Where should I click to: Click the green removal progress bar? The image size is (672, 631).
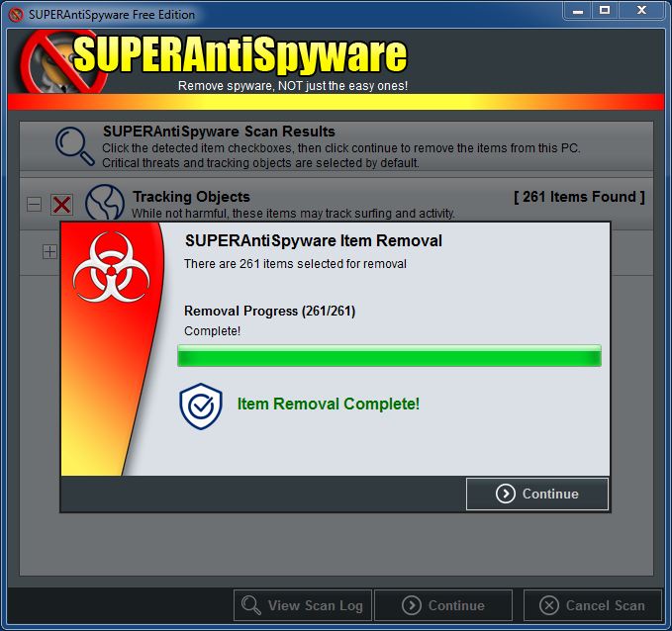pos(389,356)
